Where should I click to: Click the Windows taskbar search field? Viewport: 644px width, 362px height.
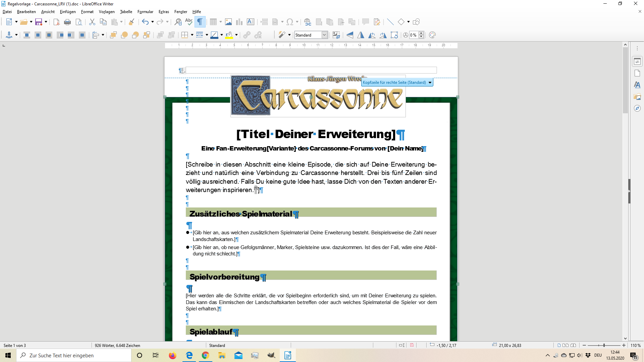74,355
